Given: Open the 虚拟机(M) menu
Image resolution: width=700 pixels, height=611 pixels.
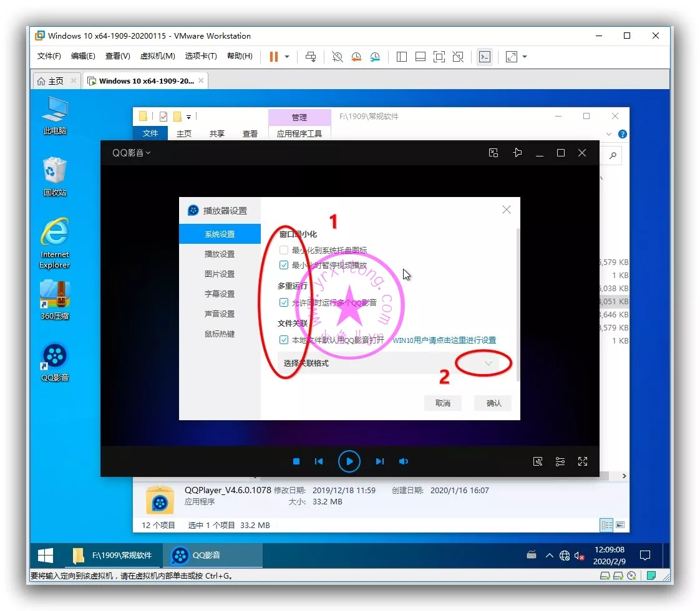Looking at the screenshot, I should pyautogui.click(x=157, y=56).
